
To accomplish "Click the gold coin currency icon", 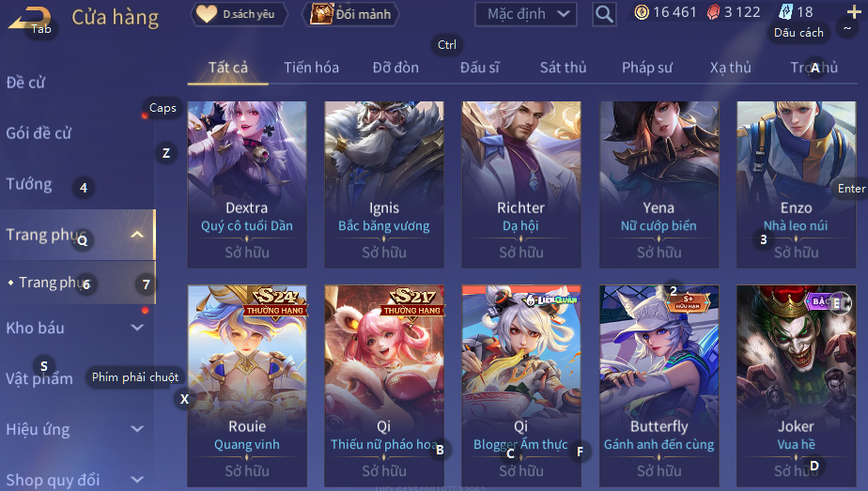I will pyautogui.click(x=642, y=12).
